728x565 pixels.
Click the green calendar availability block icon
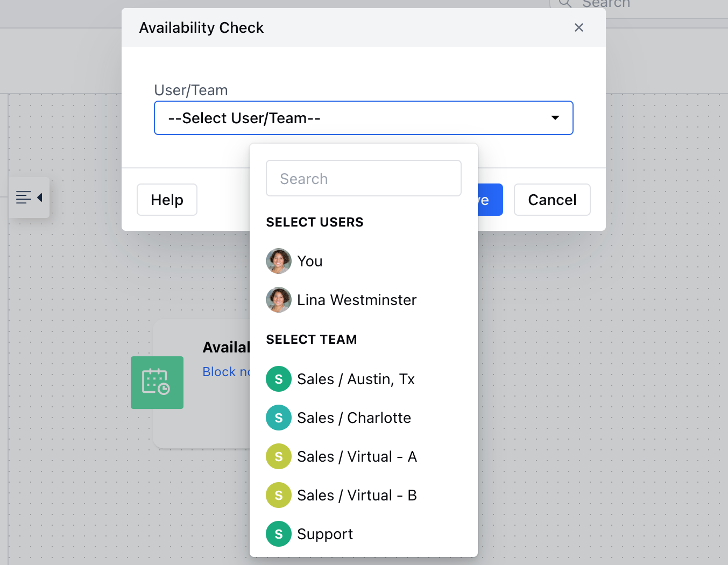click(157, 383)
